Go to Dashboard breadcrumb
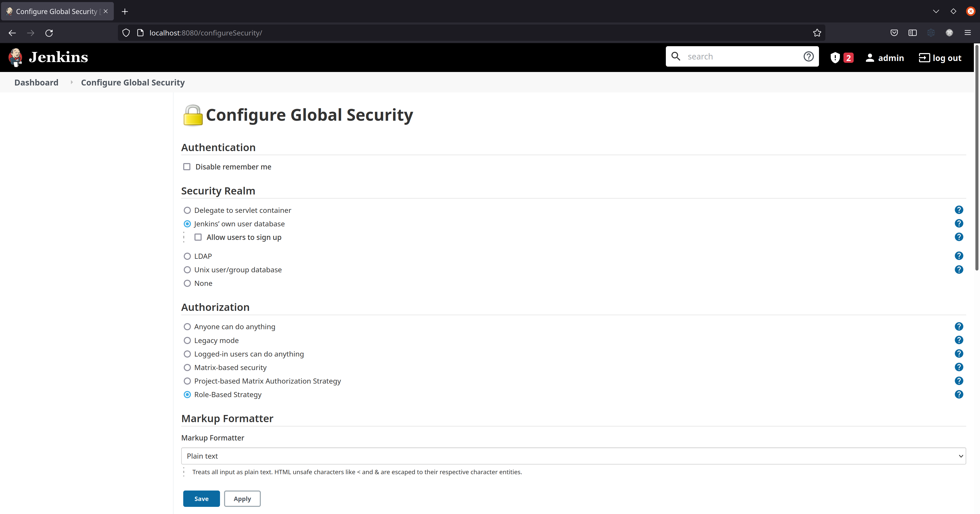Image resolution: width=980 pixels, height=514 pixels. coord(36,82)
